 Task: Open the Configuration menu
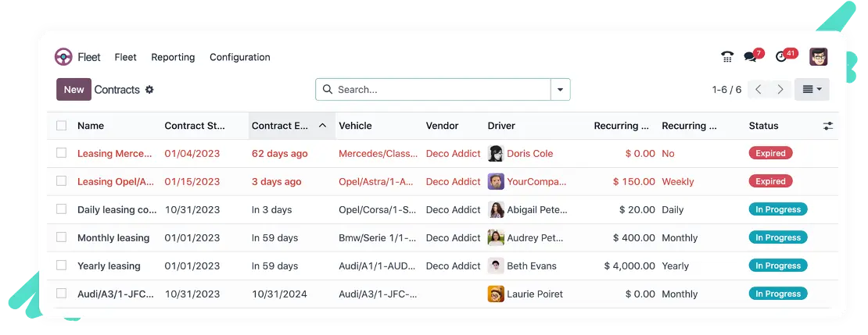[x=240, y=57]
